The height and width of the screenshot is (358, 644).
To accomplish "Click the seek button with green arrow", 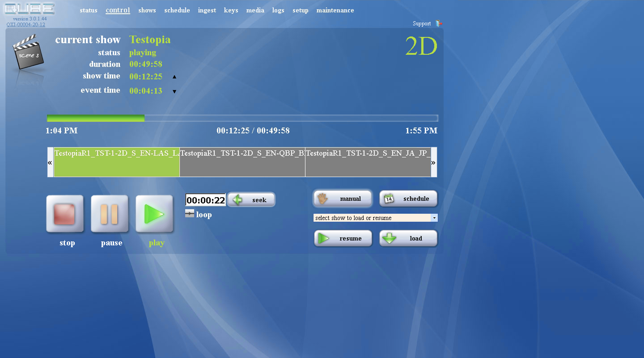I will (x=251, y=200).
